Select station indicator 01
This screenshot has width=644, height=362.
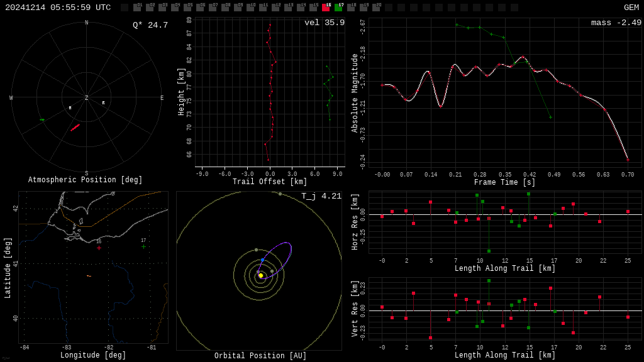click(137, 7)
